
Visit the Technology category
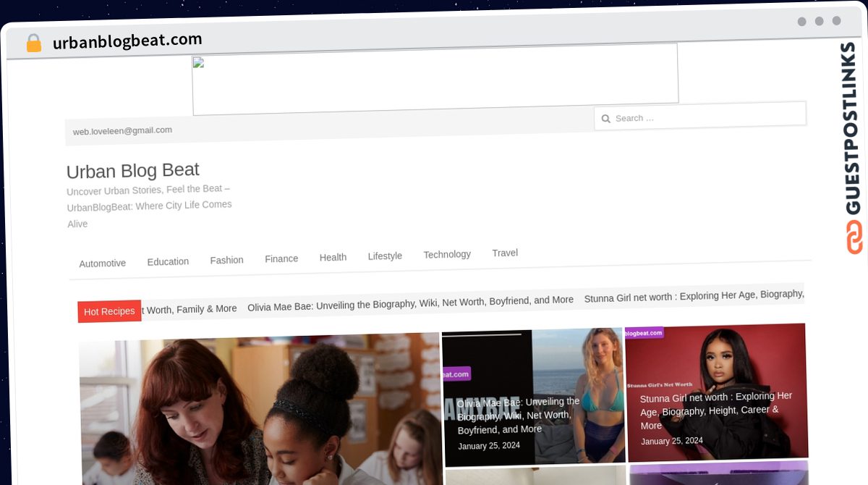click(447, 254)
